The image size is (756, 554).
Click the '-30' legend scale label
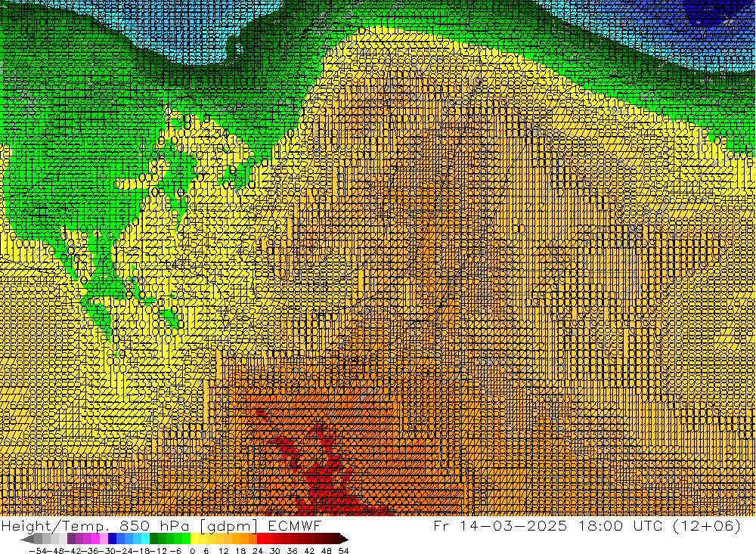click(107, 551)
